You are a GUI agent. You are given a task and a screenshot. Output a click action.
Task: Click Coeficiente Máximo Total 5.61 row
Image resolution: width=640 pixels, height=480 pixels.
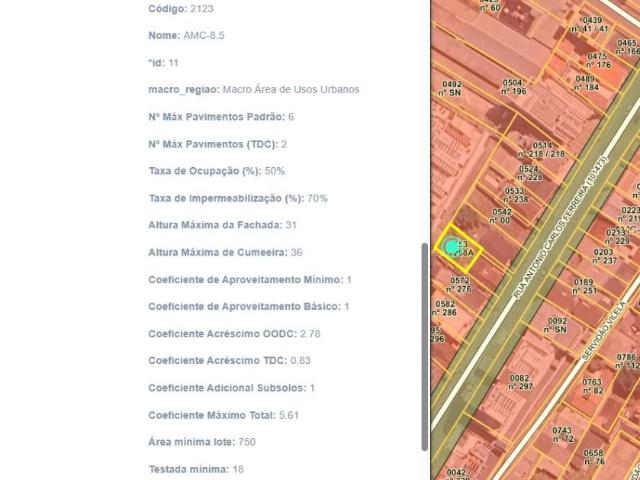pyautogui.click(x=224, y=415)
